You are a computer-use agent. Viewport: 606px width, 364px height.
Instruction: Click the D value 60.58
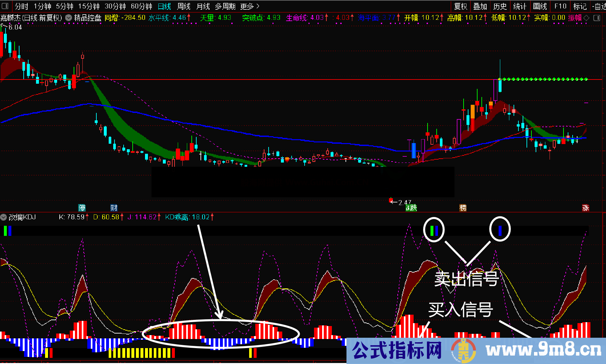pos(110,217)
